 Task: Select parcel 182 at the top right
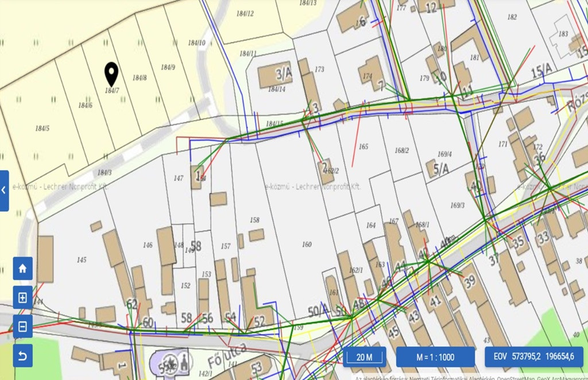(x=512, y=17)
